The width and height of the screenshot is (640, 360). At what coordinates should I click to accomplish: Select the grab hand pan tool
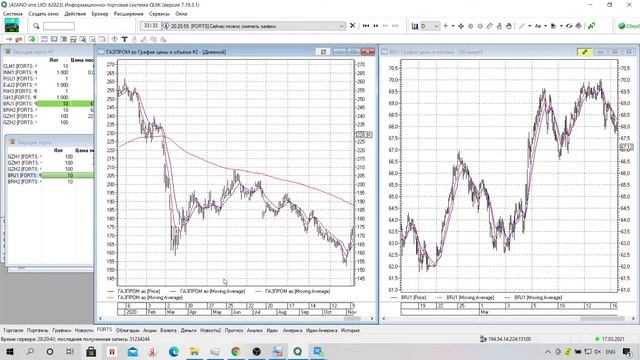coord(509,26)
